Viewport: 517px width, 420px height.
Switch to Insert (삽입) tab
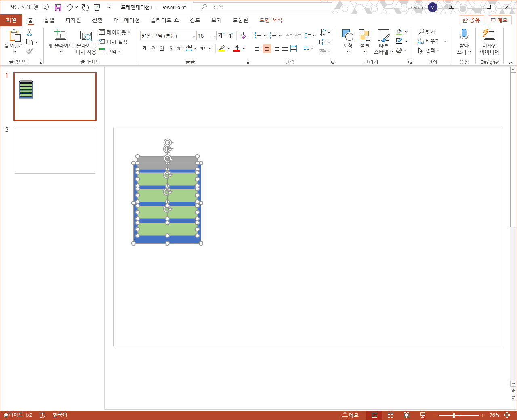49,20
